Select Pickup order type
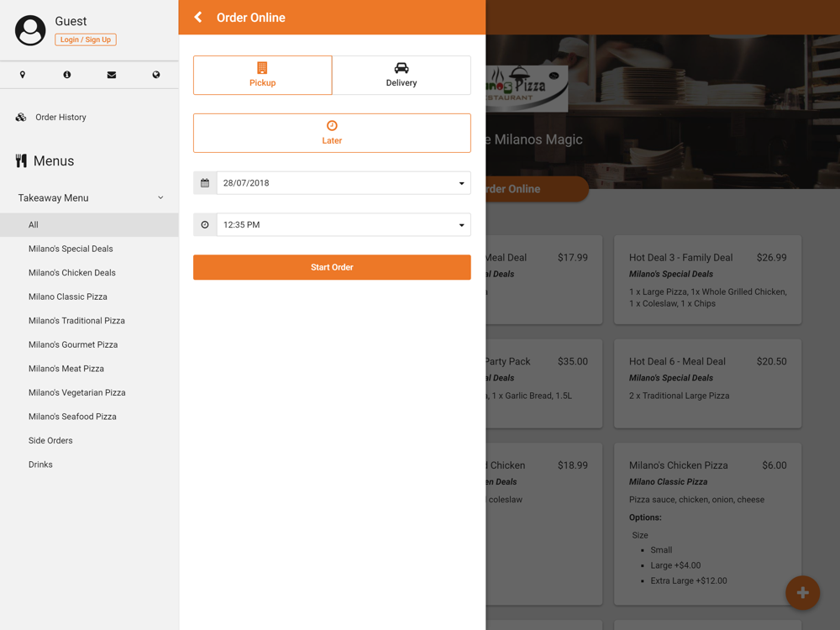This screenshot has height=630, width=840. pos(262,75)
